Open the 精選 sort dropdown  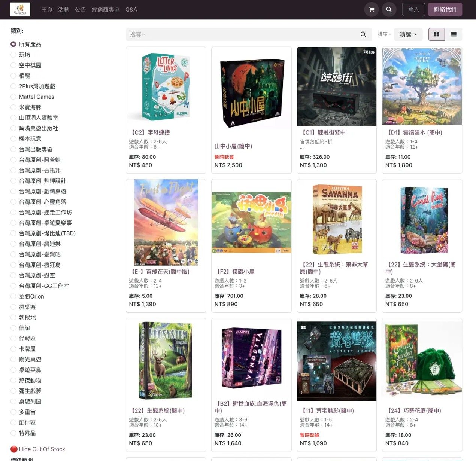coord(408,34)
